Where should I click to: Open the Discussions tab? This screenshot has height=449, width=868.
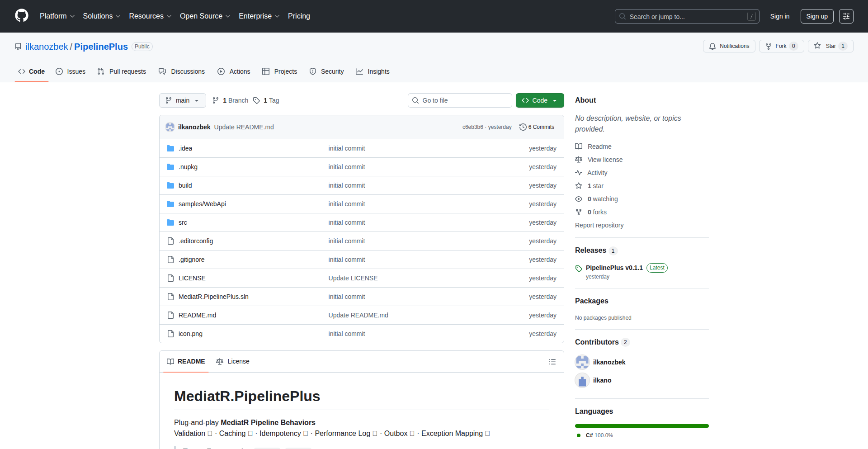[182, 71]
